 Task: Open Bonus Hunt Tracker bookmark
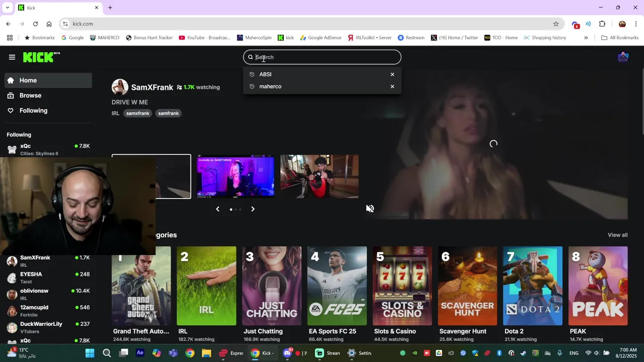[149, 38]
